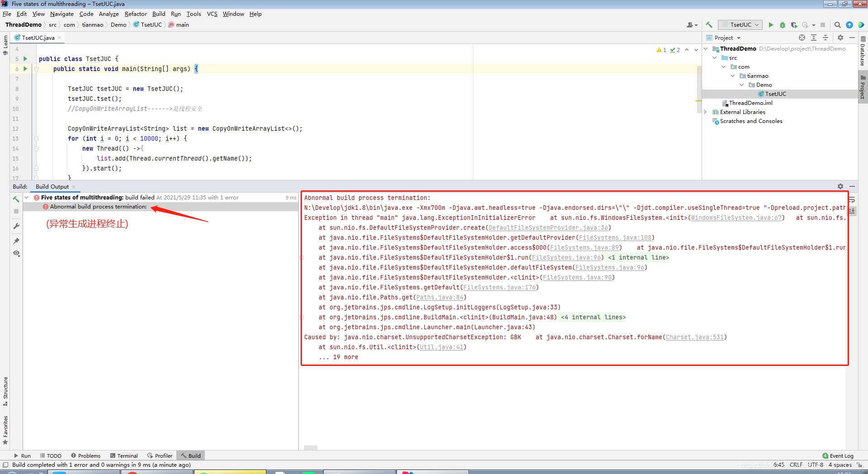
Task: Open Search Everywhere magnifier
Action: click(x=838, y=25)
